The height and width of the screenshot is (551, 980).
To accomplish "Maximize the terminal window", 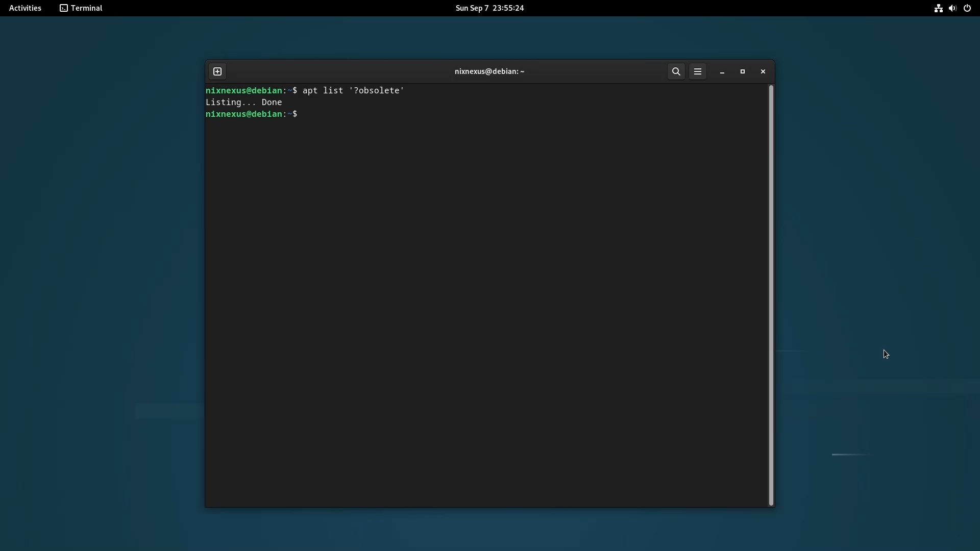I will [743, 71].
